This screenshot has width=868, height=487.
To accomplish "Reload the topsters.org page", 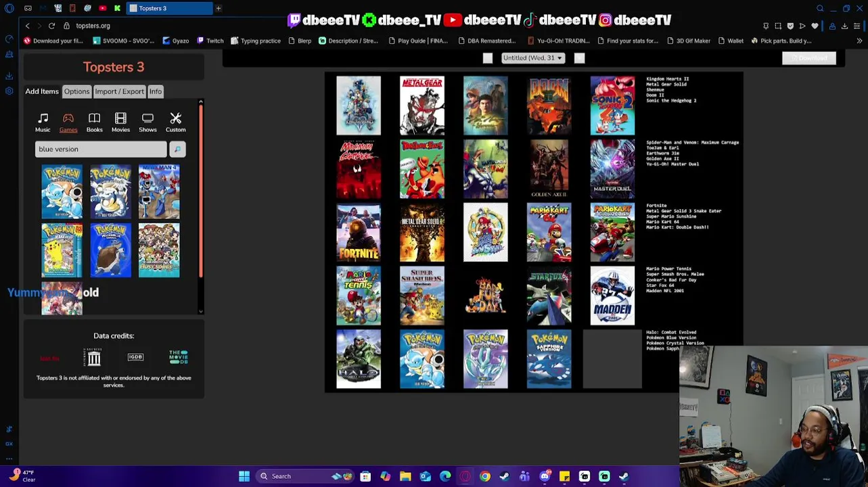I will (51, 26).
